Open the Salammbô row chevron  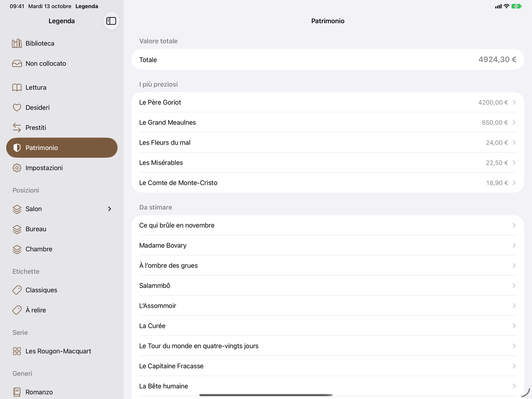point(514,286)
